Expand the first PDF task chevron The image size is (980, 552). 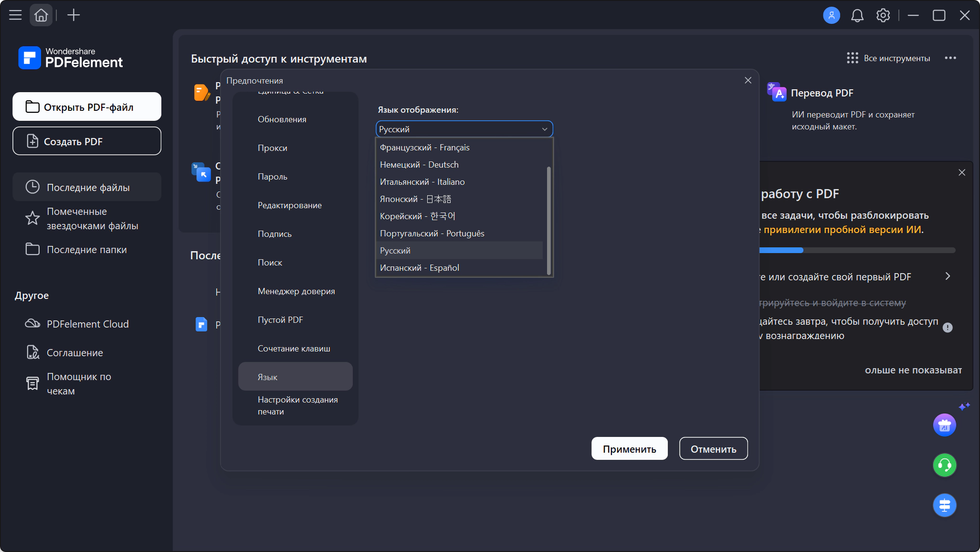[x=948, y=276]
